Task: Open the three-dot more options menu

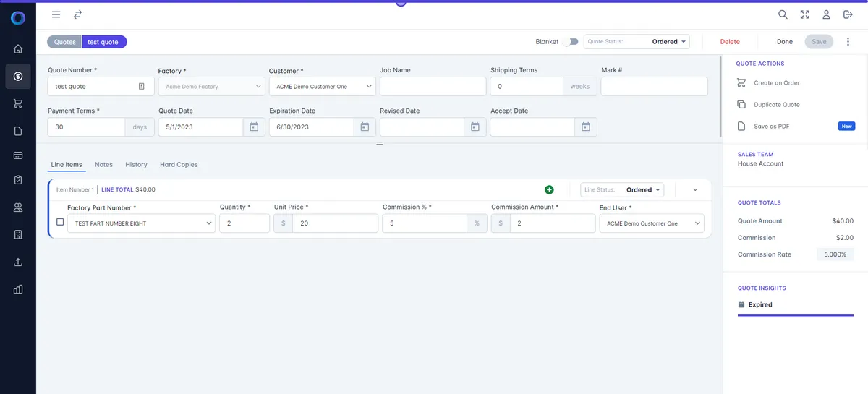Action: pos(848,42)
